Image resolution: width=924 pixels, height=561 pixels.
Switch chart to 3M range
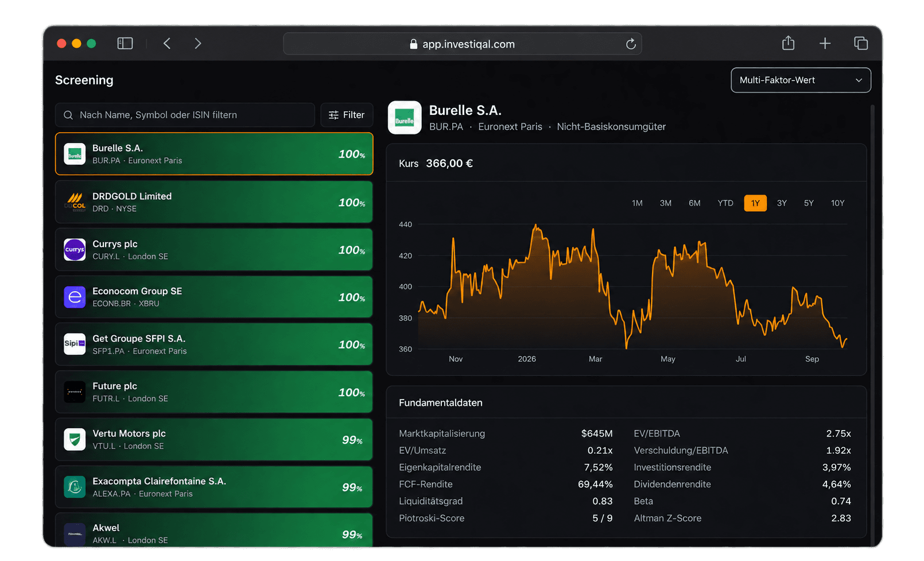click(x=666, y=203)
